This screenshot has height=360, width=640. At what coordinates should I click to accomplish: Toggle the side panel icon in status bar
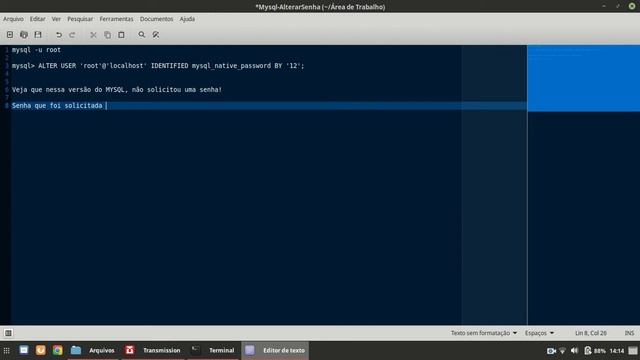[x=8, y=333]
